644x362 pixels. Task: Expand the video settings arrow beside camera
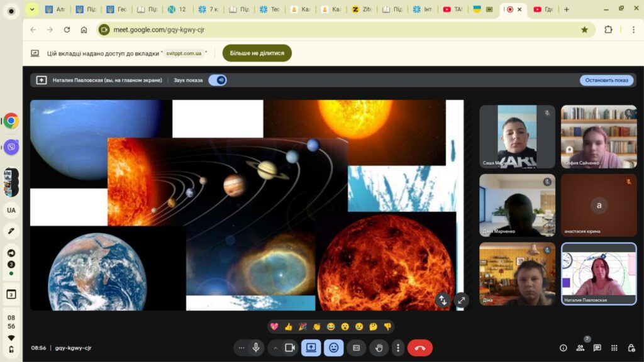(275, 348)
